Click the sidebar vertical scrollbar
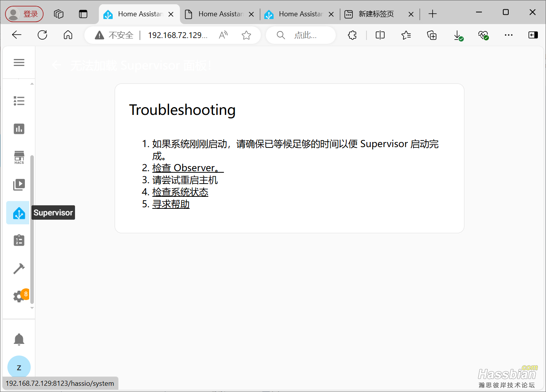Image resolution: width=546 pixels, height=392 pixels. pyautogui.click(x=32, y=229)
